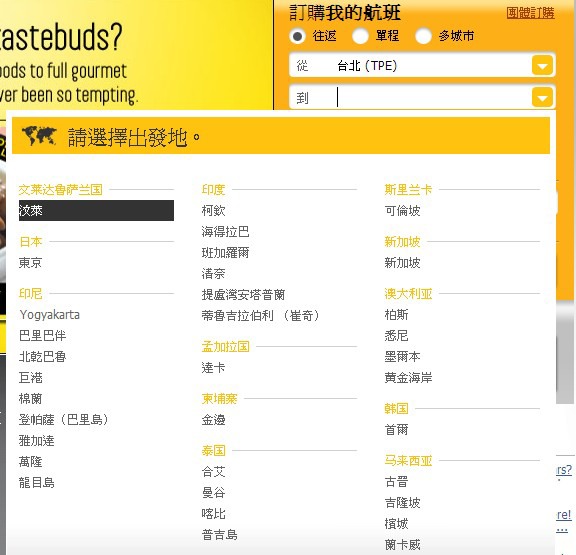This screenshot has height=555, width=576.
Task: Select the 多城市 multi-city radio button
Action: (x=423, y=36)
